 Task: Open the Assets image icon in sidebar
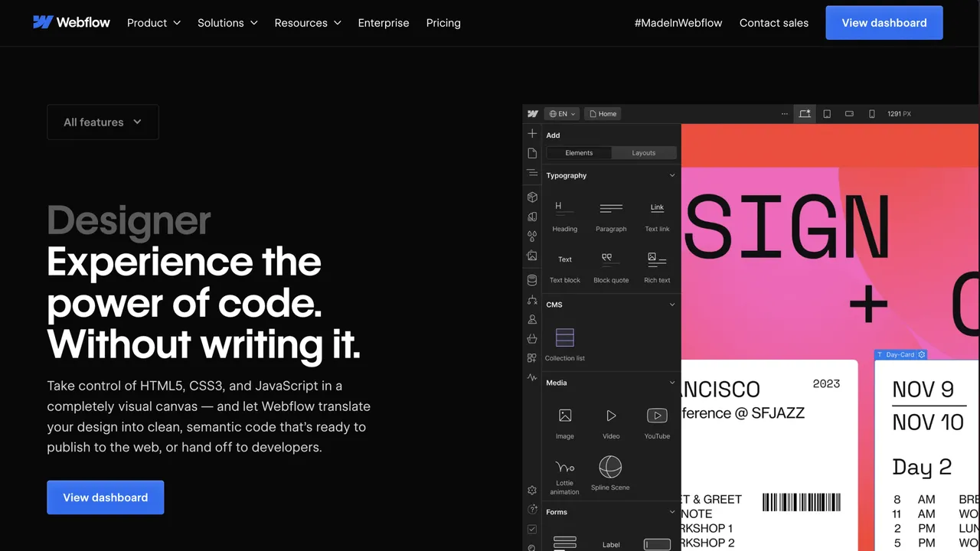coord(532,256)
